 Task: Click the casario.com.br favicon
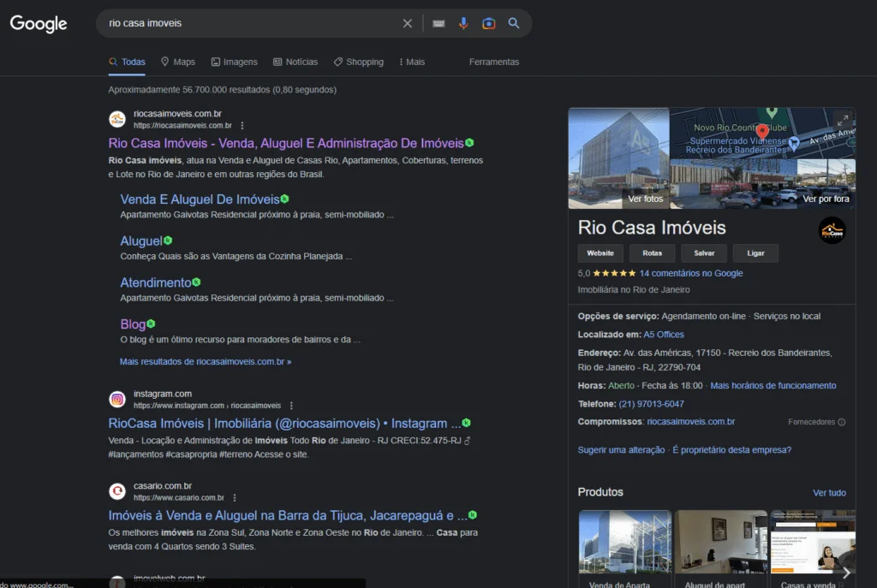(116, 491)
